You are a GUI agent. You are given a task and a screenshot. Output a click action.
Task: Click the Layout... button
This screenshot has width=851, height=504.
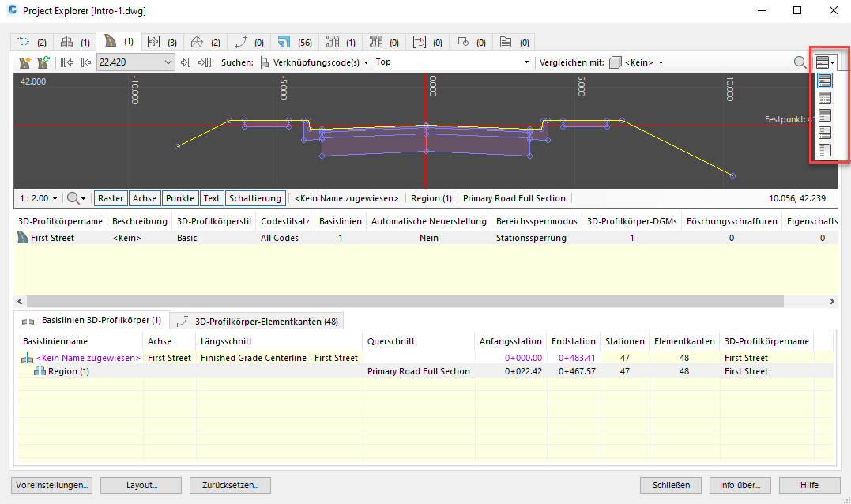[141, 485]
